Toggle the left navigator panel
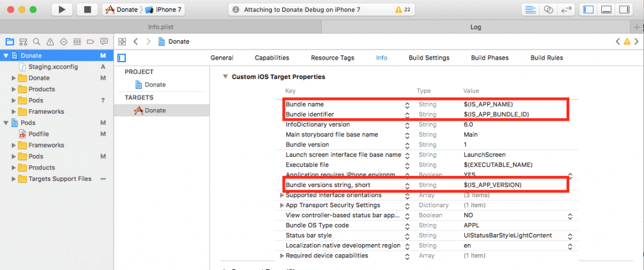The width and height of the screenshot is (644, 270). click(589, 9)
